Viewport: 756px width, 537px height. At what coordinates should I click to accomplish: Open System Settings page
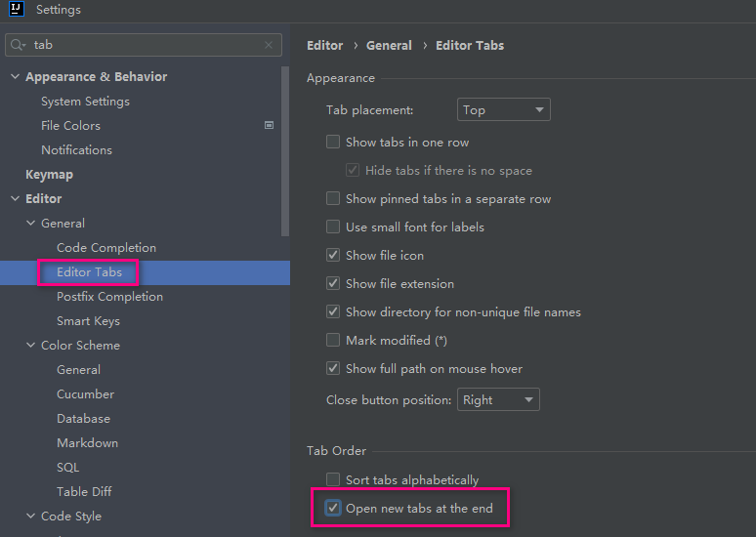tap(85, 102)
